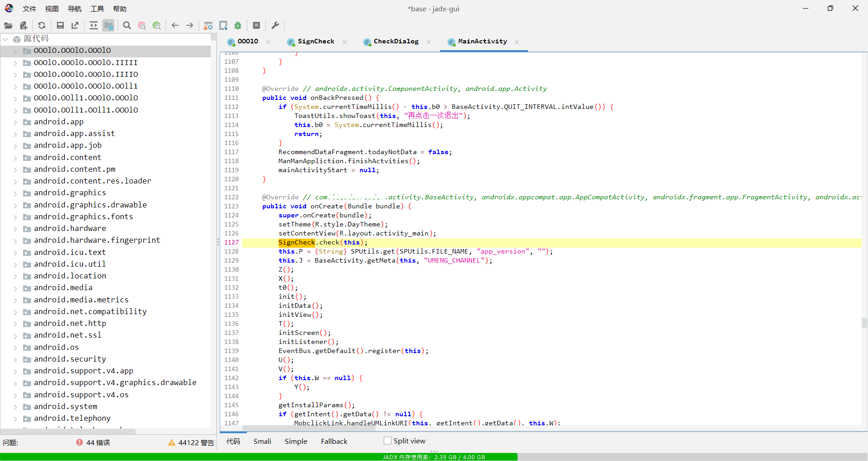Expand the android.app package node
868x461 pixels.
(x=15, y=122)
